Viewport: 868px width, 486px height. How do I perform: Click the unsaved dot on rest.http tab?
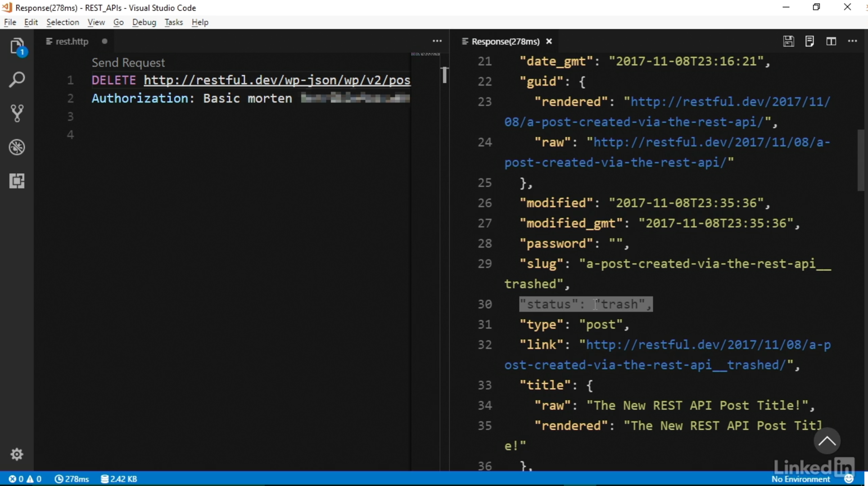pos(104,41)
